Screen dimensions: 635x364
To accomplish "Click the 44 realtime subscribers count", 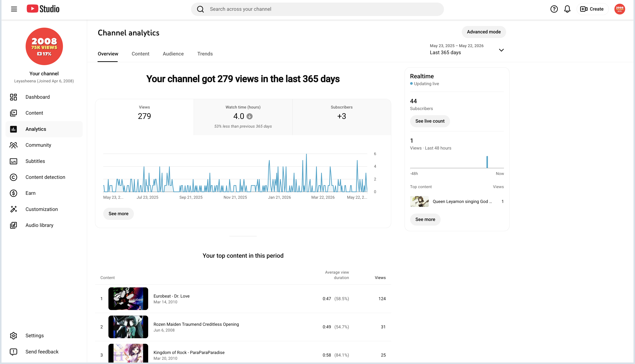I will click(413, 101).
